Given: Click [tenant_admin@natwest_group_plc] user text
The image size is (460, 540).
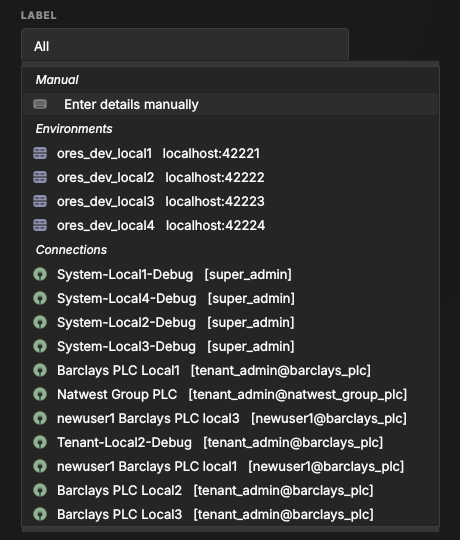Looking at the screenshot, I should (x=298, y=395).
